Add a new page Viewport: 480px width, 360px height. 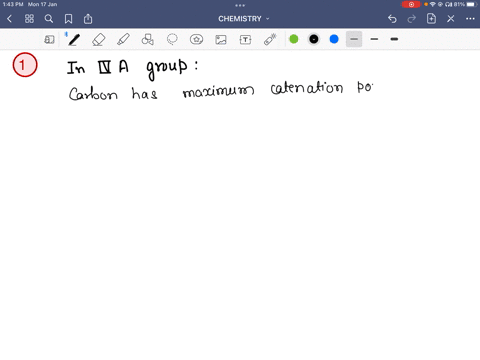click(x=431, y=19)
